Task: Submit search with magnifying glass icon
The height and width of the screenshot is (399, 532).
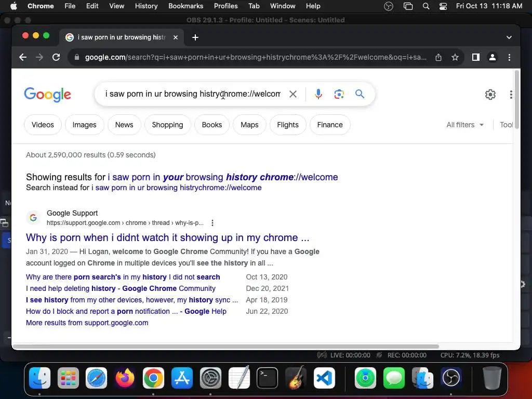Action: (360, 94)
